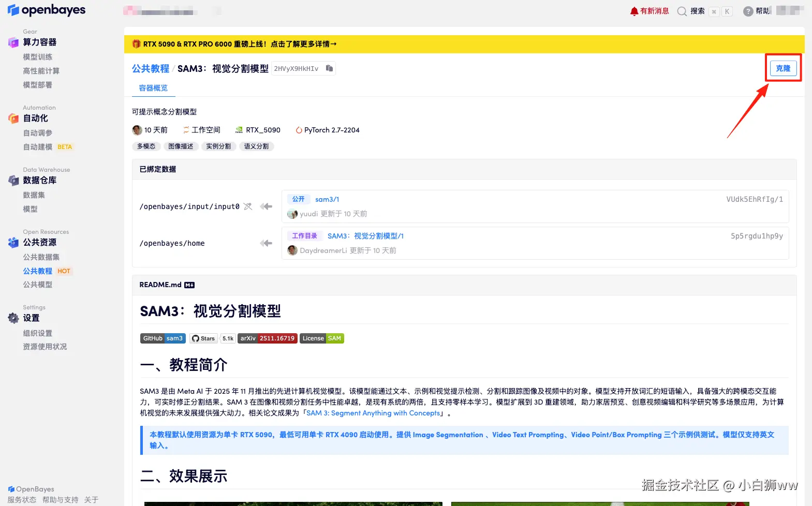The width and height of the screenshot is (812, 506).
Task: Open the 设置 gear icon
Action: click(13, 318)
